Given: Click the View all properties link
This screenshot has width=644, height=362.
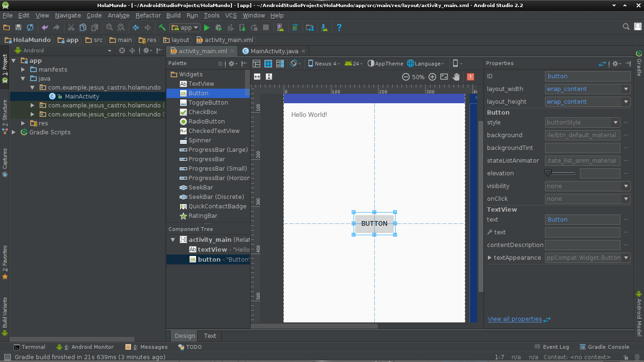Looking at the screenshot, I should point(515,319).
